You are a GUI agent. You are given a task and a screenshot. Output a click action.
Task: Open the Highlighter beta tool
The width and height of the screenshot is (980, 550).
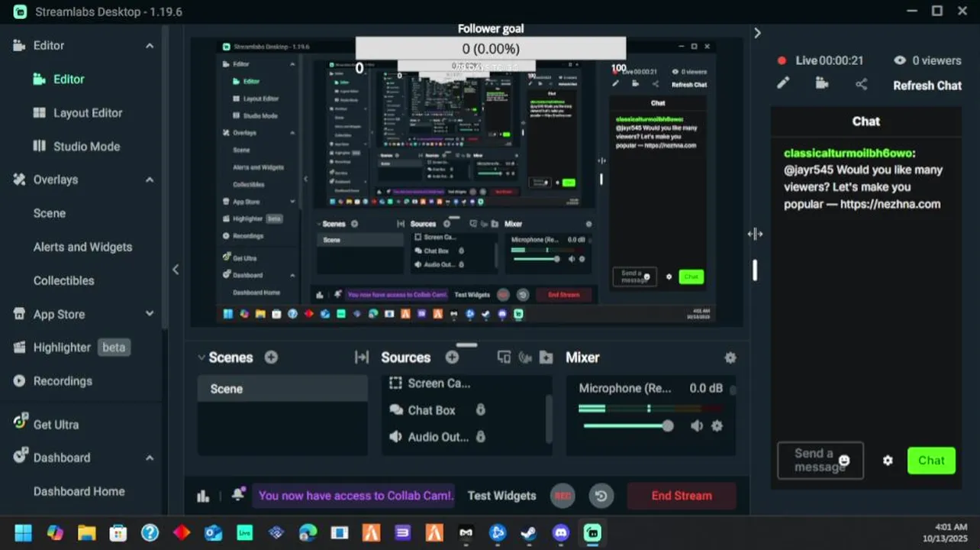point(71,347)
